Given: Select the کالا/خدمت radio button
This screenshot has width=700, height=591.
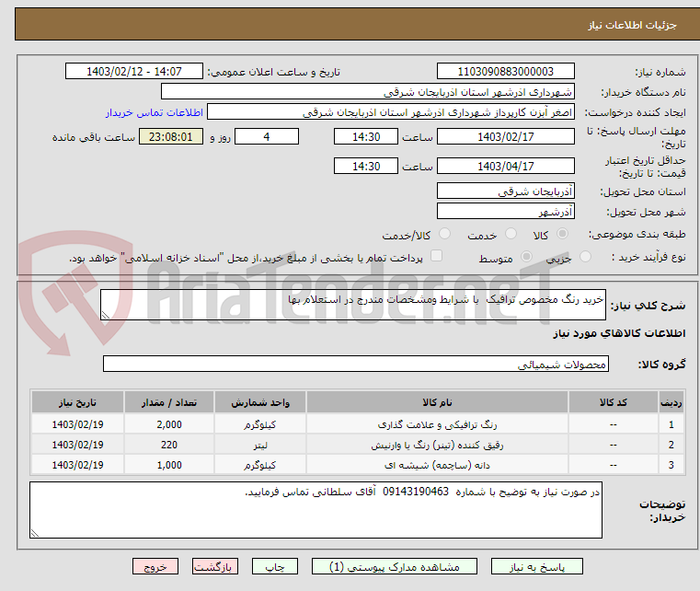Looking at the screenshot, I should point(444,234).
